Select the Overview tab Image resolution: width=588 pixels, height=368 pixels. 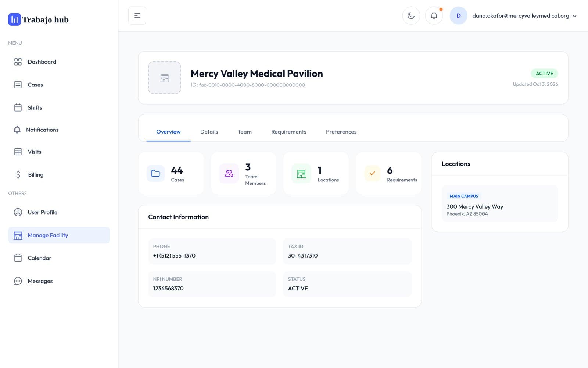point(168,132)
